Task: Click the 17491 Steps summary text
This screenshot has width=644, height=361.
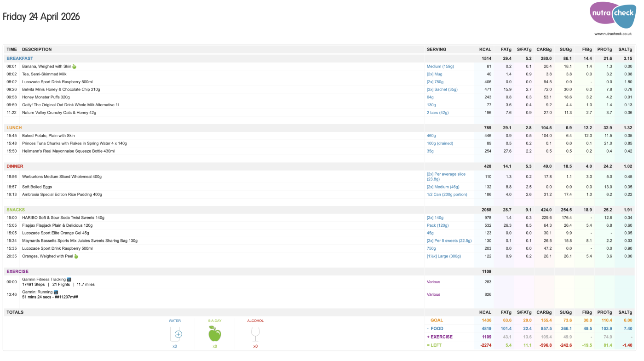Action: (x=58, y=285)
